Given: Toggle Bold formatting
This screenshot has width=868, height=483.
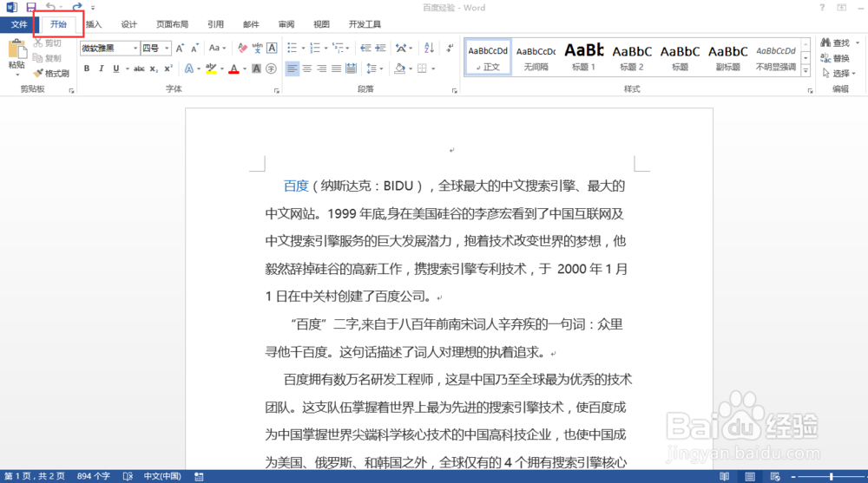Looking at the screenshot, I should pos(86,69).
